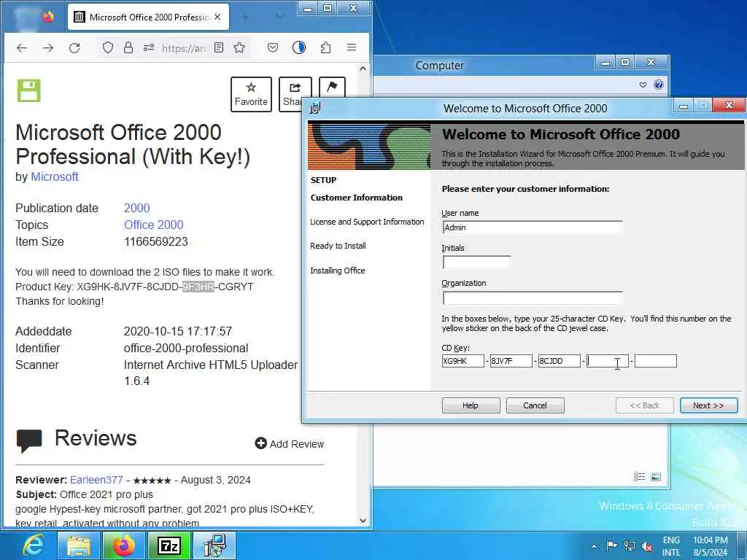Screen dimensions: 747x560
Task: Click the first CD Key box XG9HK
Action: [x=462, y=361]
